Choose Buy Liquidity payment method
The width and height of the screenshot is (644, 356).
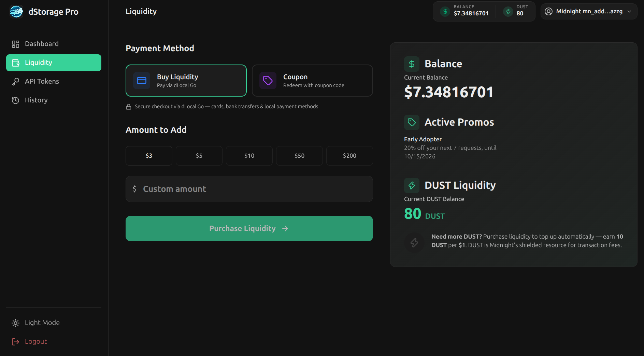click(186, 81)
